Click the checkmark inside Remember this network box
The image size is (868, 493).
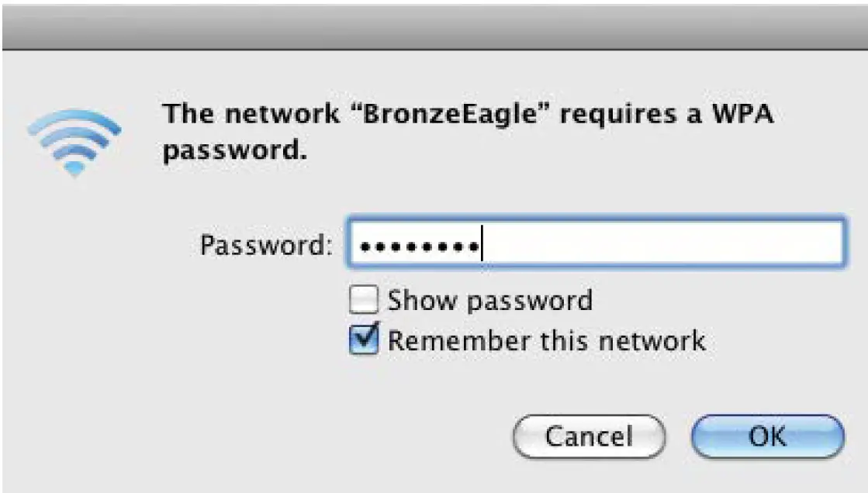tap(365, 339)
